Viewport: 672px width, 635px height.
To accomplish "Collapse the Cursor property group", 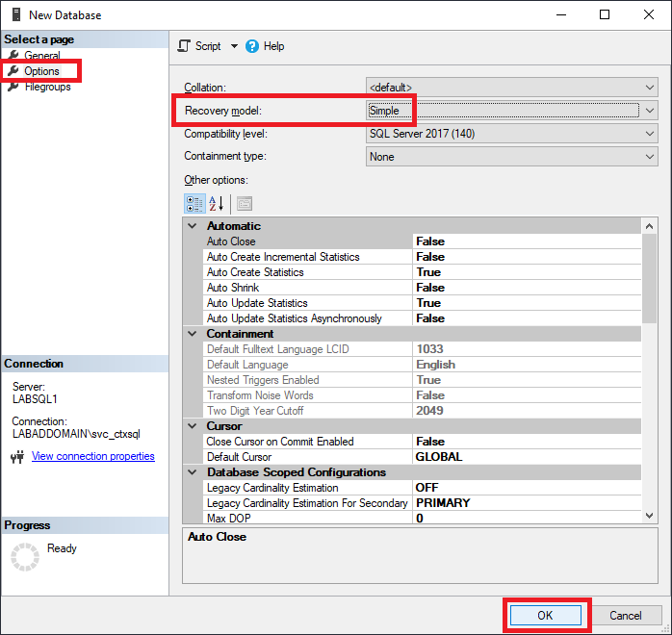I will pos(190,426).
